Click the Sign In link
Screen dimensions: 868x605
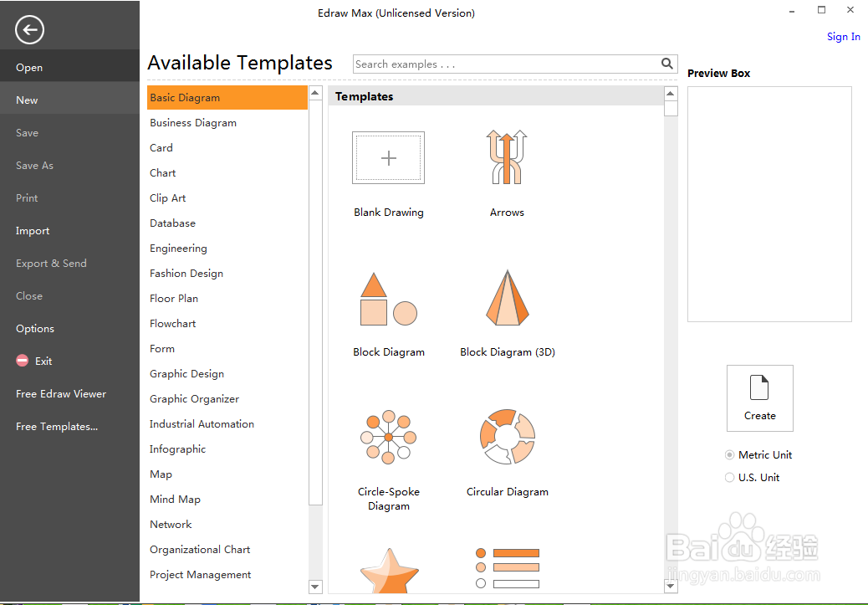(x=843, y=37)
